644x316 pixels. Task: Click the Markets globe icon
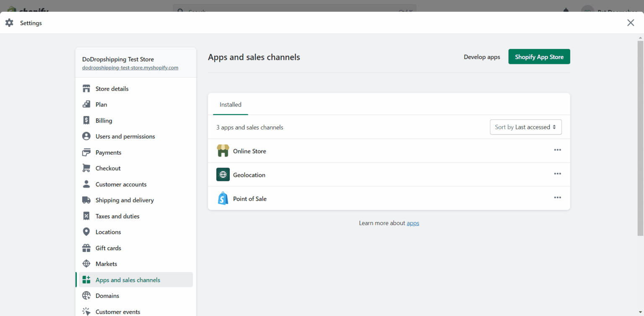point(86,264)
